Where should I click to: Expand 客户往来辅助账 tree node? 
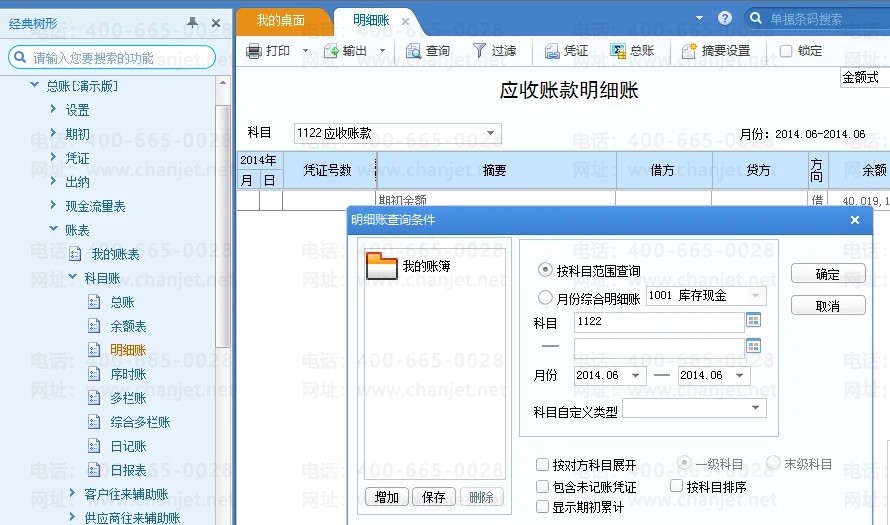click(72, 493)
